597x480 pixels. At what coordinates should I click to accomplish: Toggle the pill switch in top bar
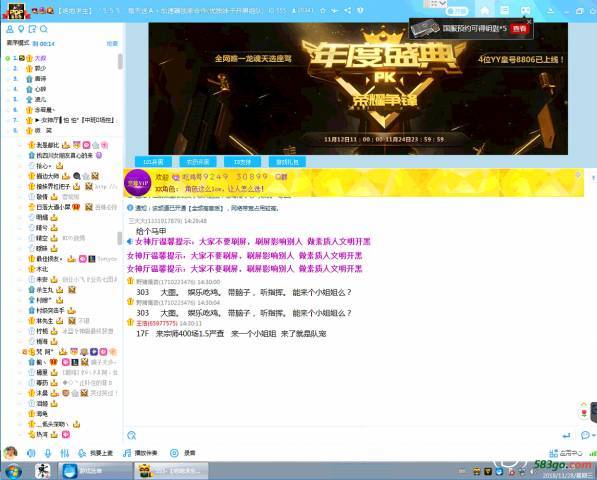click(457, 11)
